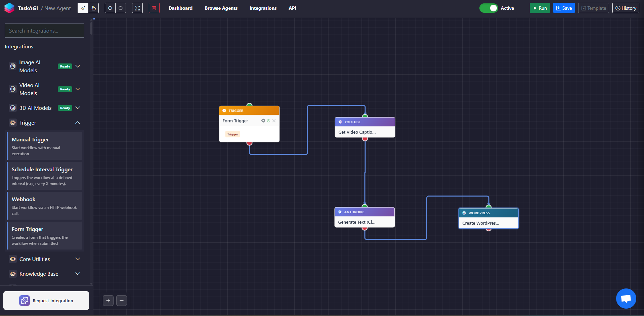Click the Request Integration button
644x316 pixels.
(46, 301)
